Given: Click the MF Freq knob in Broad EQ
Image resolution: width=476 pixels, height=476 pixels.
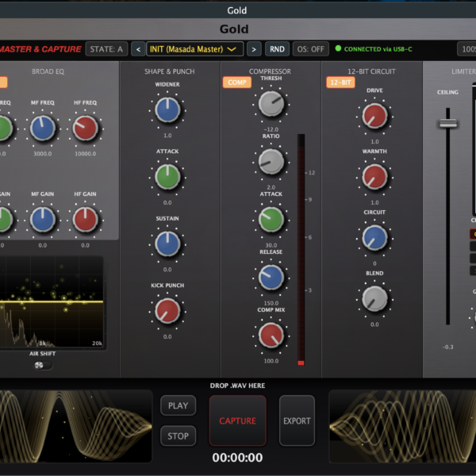Looking at the screenshot, I should tap(43, 128).
